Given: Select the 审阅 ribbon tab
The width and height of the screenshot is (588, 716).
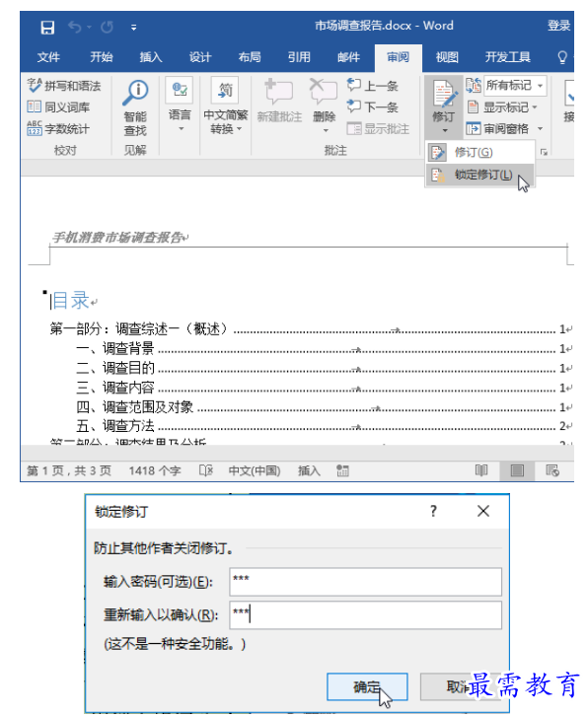Looking at the screenshot, I should click(x=398, y=57).
